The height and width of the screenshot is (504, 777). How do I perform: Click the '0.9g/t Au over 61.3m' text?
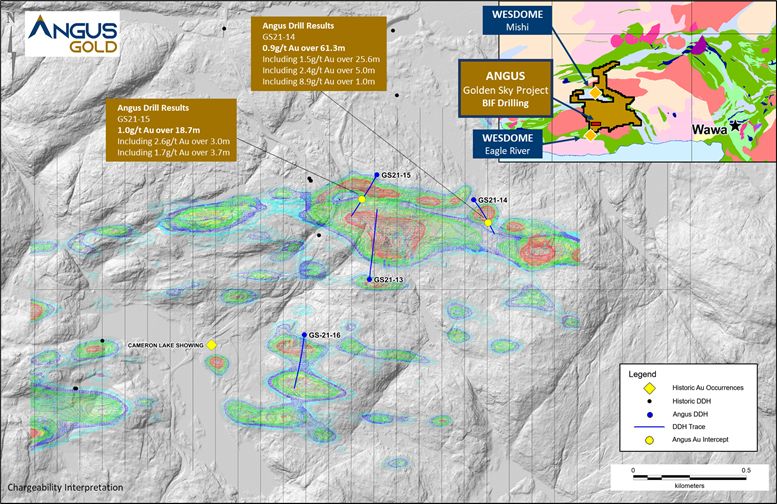click(x=304, y=48)
